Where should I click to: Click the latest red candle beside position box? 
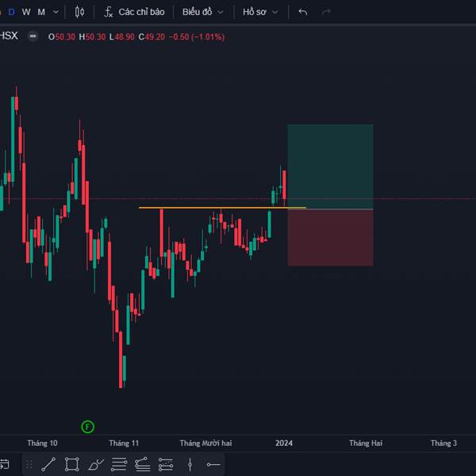[284, 185]
